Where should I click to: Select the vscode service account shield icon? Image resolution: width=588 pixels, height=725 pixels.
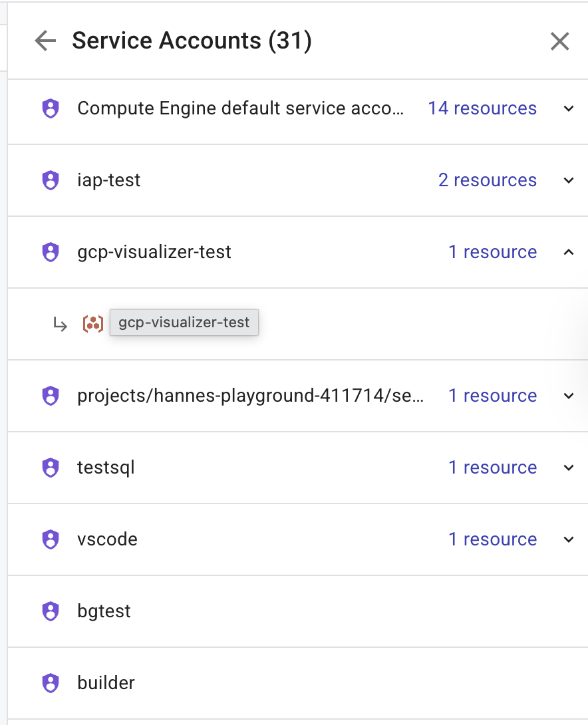(50, 539)
